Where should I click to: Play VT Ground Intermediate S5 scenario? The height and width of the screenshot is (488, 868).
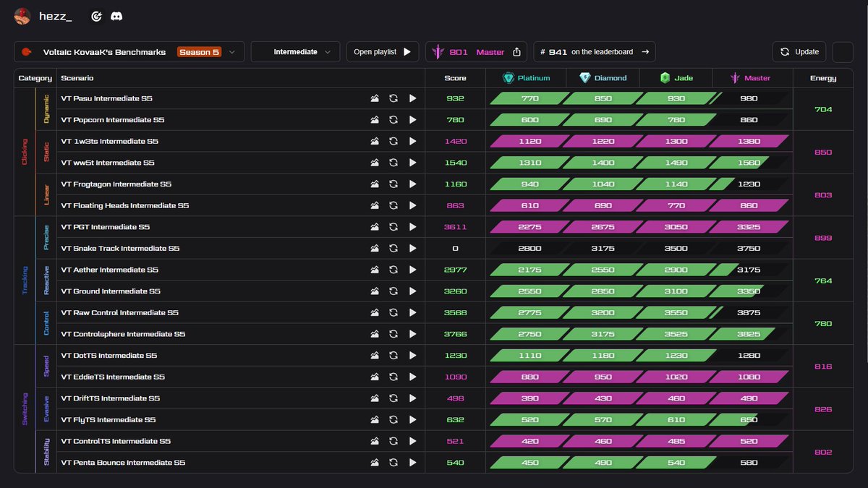(413, 291)
